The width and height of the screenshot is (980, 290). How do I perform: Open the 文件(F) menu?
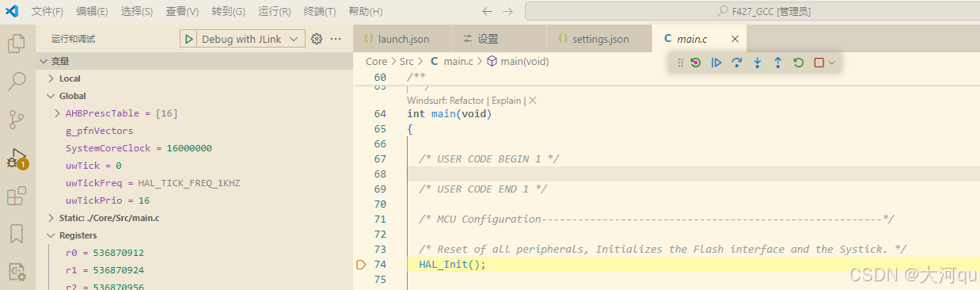[x=47, y=12]
